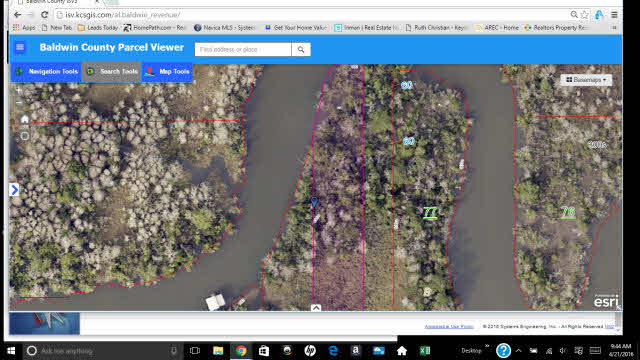This screenshot has height=360, width=640.
Task: Switch to the Search Tools tab
Action: pyautogui.click(x=112, y=71)
